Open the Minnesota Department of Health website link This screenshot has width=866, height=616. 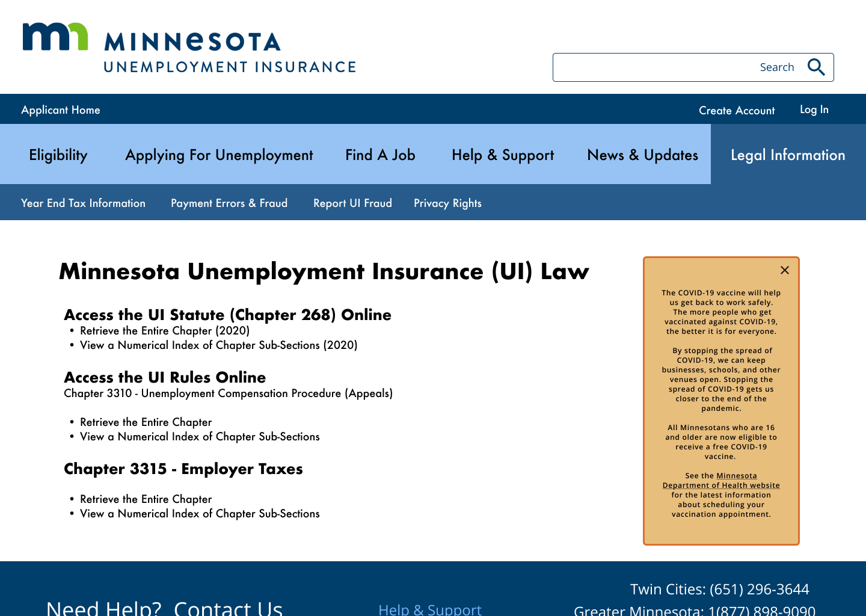[721, 481]
